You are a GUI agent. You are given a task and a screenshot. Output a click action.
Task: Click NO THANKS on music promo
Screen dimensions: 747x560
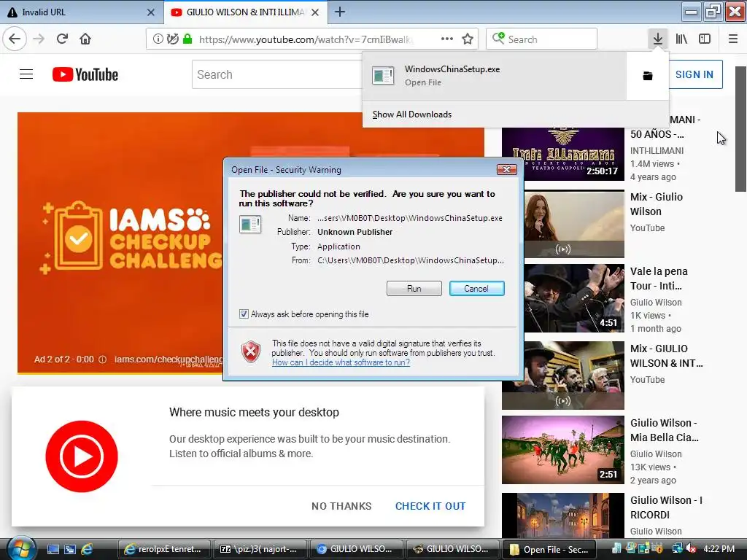341,506
